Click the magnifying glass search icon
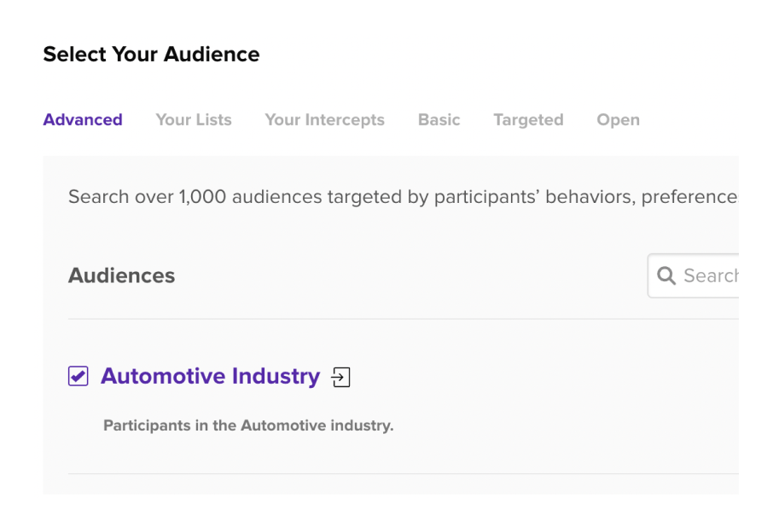This screenshot has height=532, width=773. 666,275
